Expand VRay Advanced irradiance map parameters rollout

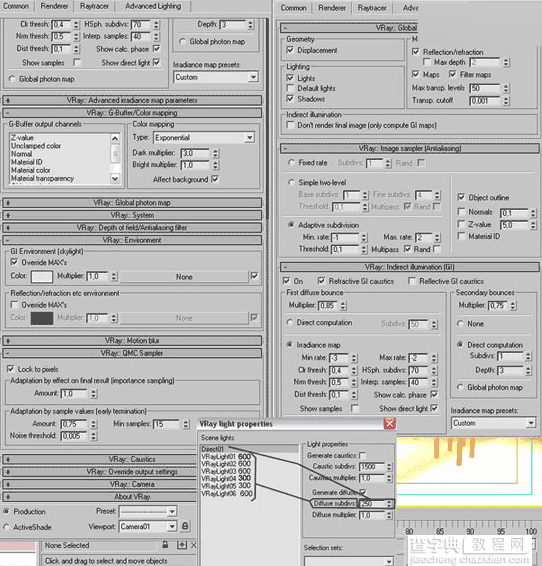click(x=132, y=100)
